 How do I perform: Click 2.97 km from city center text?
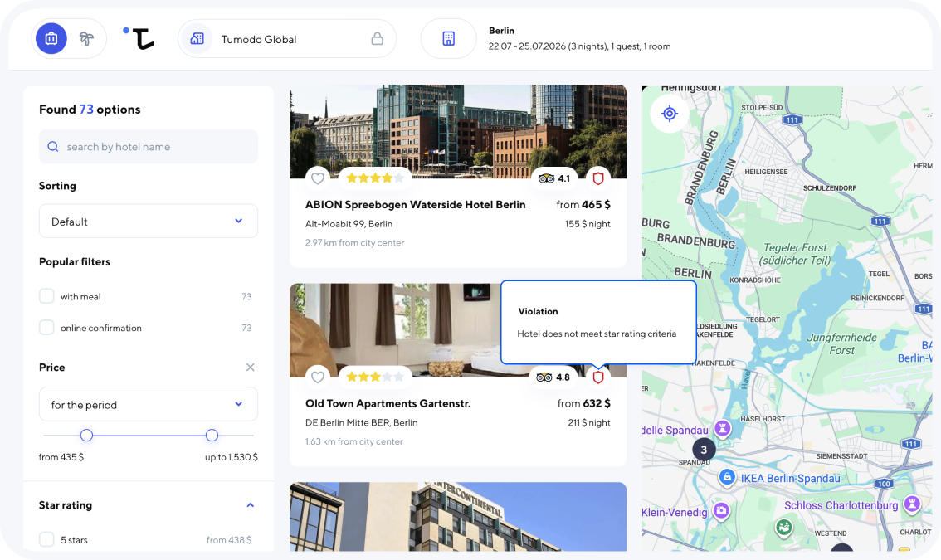(x=354, y=242)
